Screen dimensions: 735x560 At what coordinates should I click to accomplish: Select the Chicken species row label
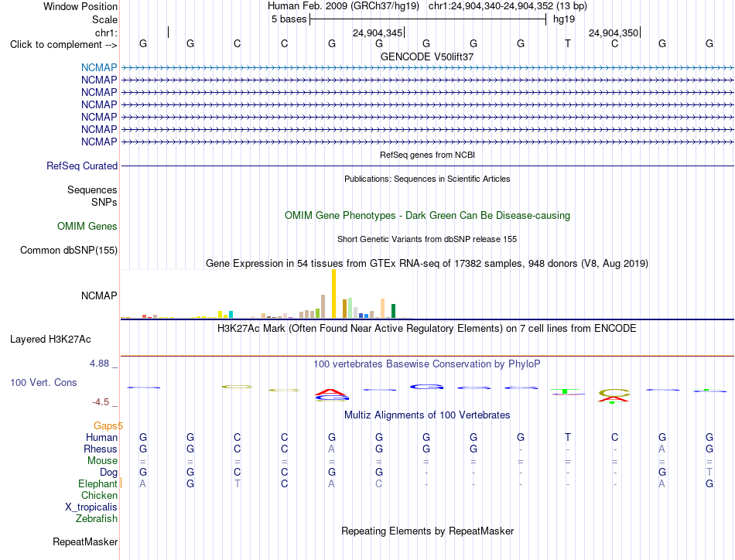99,495
